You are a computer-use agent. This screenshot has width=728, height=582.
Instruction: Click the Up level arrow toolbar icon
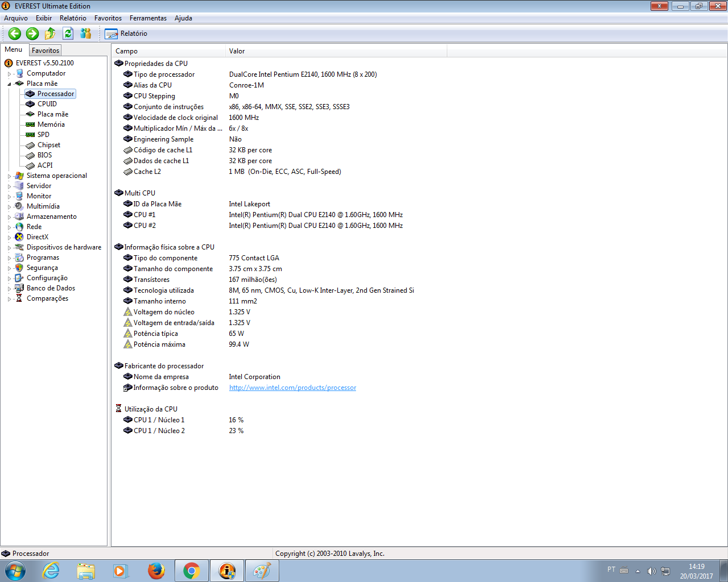tap(50, 34)
